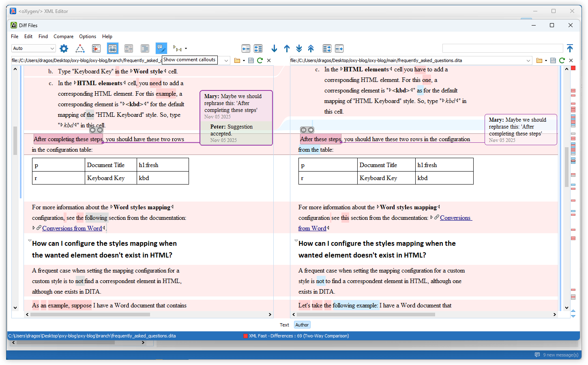
Task: Go to the previous difference arrow
Action: (x=287, y=49)
